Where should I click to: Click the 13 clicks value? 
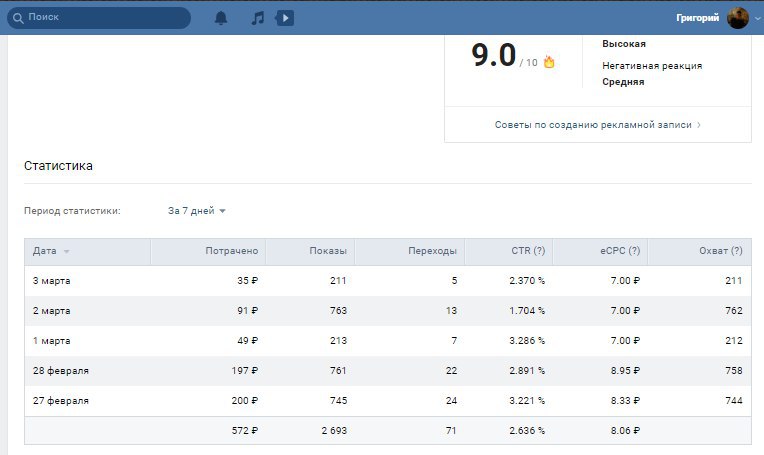[451, 311]
